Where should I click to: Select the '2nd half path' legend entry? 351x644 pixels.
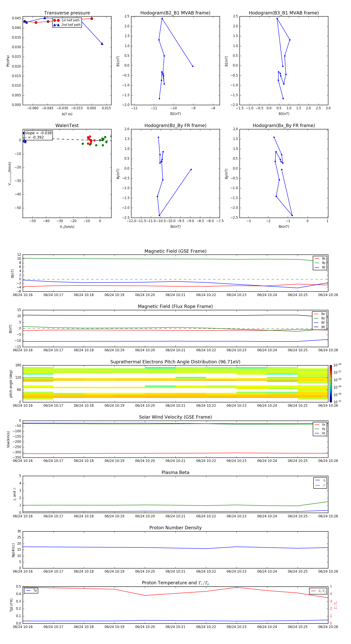[67, 25]
